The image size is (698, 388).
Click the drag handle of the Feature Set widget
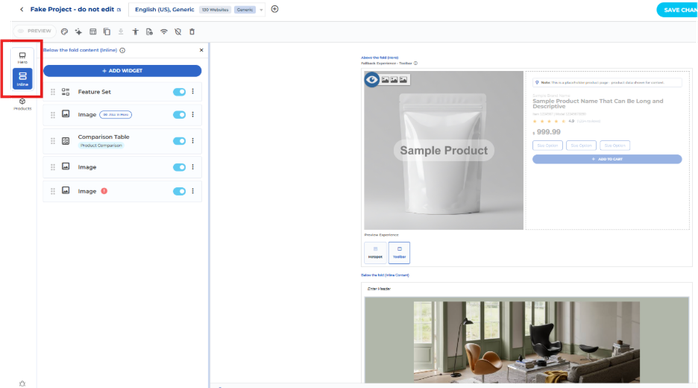point(53,92)
